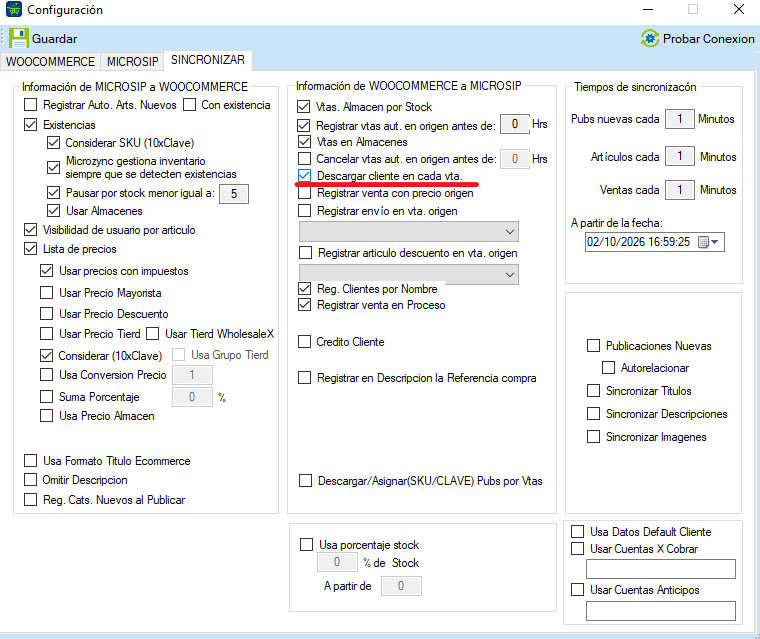Uncheck Microzync gestiona inventario checkbox
The image size is (760, 639).
[53, 167]
